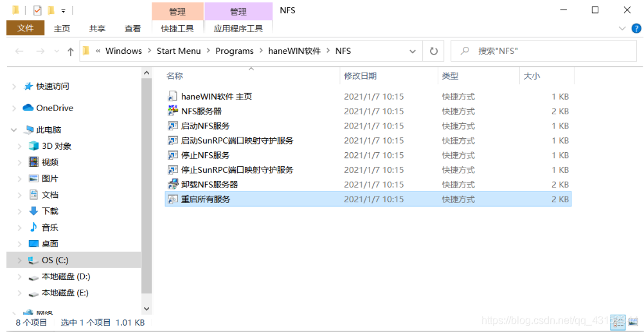Open the quick access toolbar customize dropdown

pos(63,10)
